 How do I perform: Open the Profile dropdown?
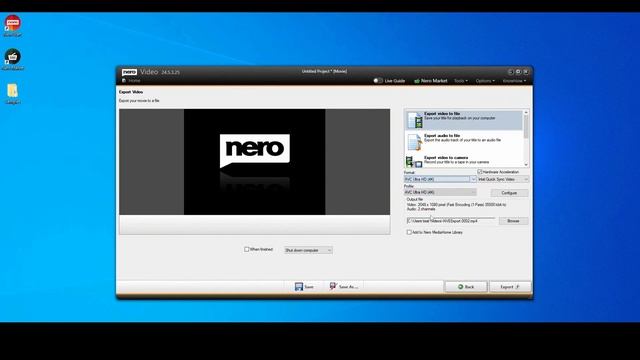(x=440, y=192)
